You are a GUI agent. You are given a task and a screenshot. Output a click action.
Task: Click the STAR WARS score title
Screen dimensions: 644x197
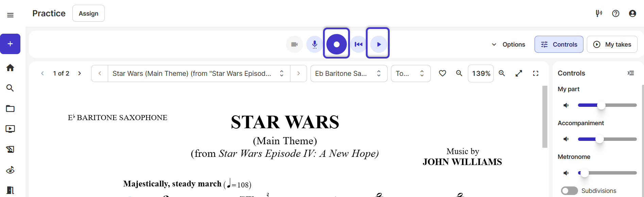[285, 122]
